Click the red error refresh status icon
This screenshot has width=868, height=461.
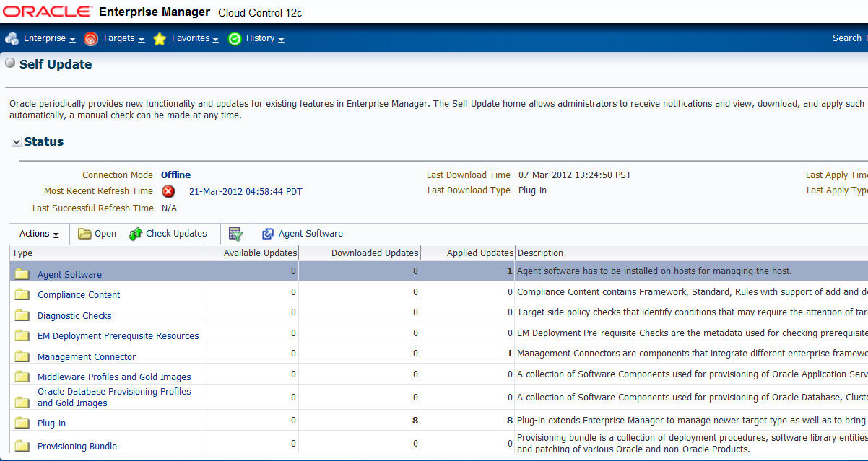tap(168, 191)
